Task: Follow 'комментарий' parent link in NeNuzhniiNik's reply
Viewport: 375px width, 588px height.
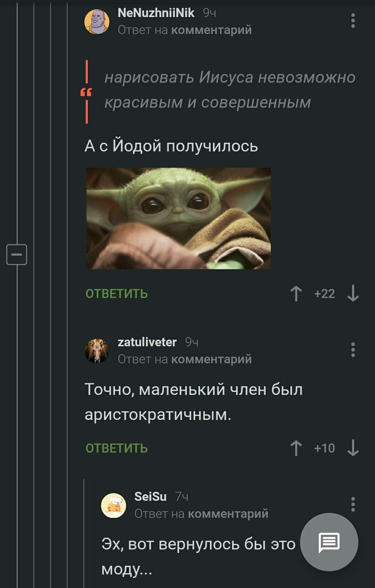Action: 211,30
